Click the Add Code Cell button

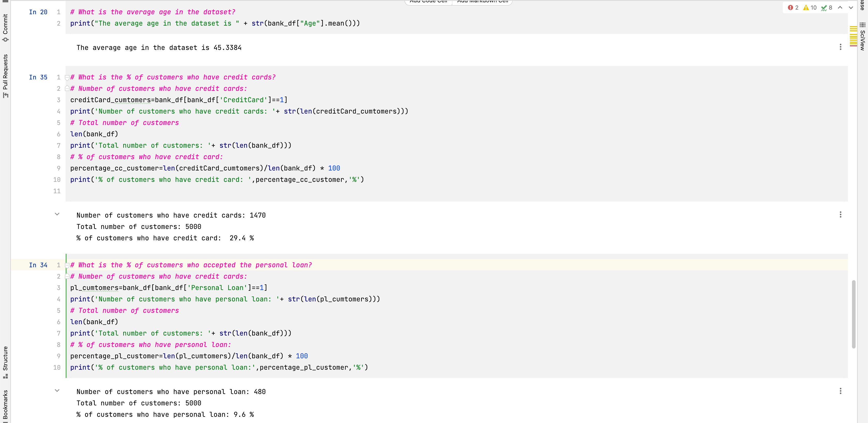point(428,2)
